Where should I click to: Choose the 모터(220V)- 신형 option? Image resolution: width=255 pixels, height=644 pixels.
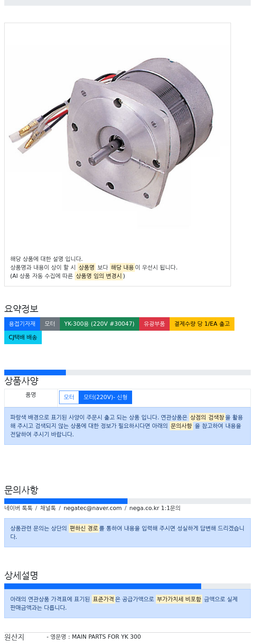[x=106, y=397]
